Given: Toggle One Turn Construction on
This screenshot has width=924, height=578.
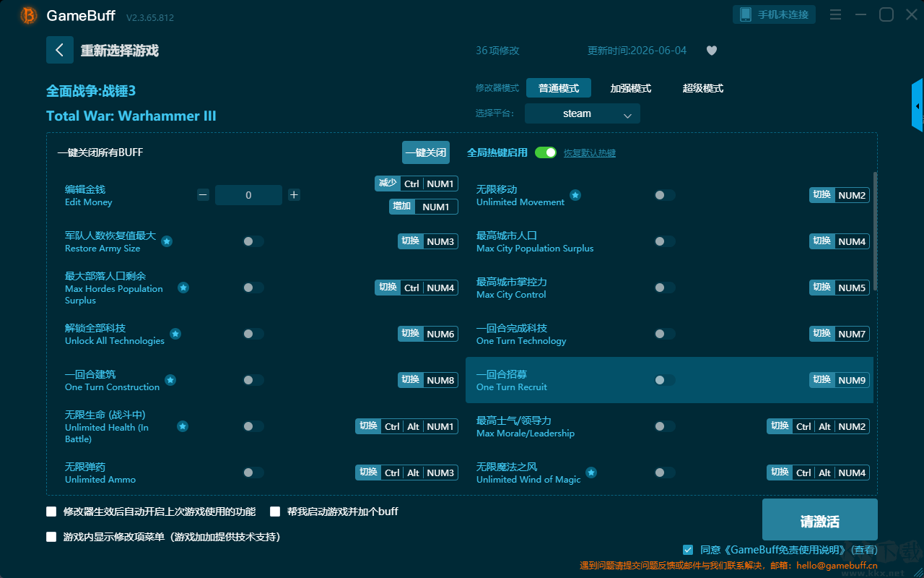Looking at the screenshot, I should [253, 380].
